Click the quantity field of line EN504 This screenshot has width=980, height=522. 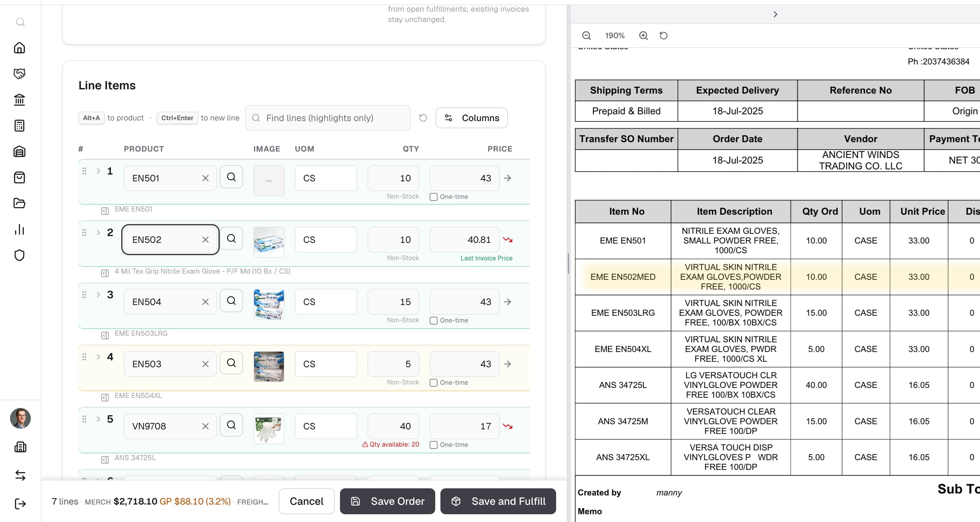pyautogui.click(x=393, y=302)
